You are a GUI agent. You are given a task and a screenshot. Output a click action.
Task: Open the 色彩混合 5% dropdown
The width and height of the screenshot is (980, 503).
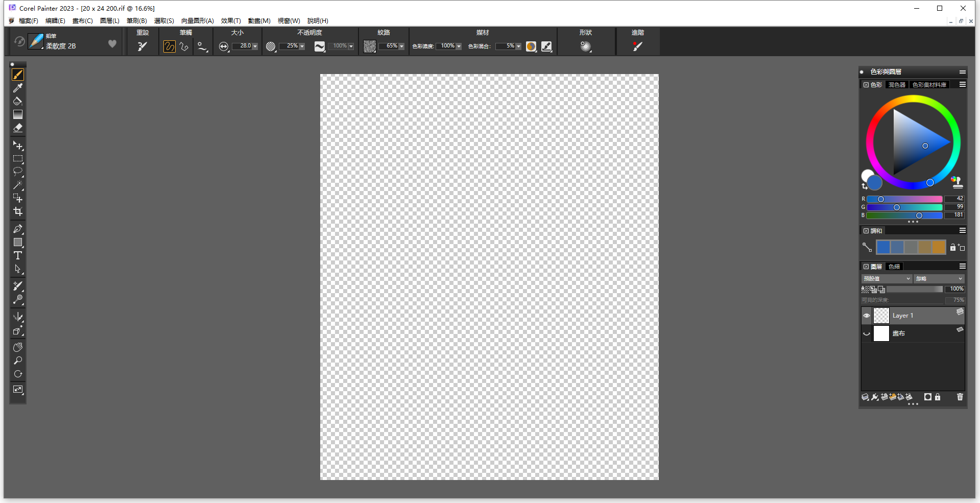[518, 46]
